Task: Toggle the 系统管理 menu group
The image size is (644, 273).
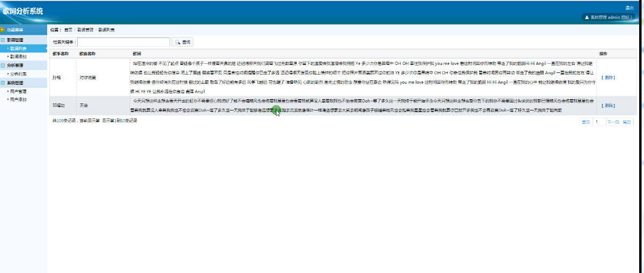Action: pos(15,83)
